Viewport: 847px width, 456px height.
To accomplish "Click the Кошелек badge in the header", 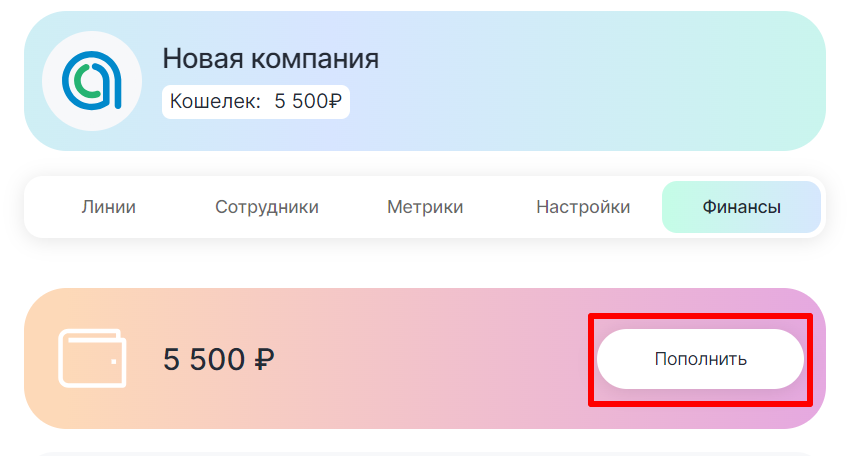I will [x=256, y=101].
